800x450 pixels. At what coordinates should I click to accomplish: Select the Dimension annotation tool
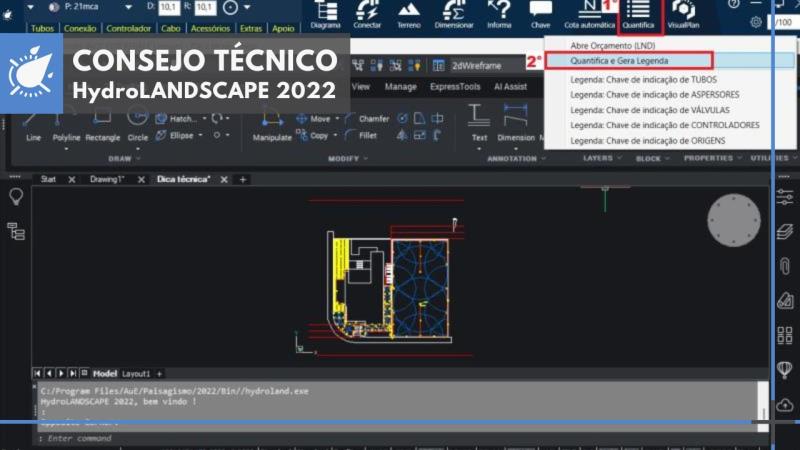tap(516, 123)
